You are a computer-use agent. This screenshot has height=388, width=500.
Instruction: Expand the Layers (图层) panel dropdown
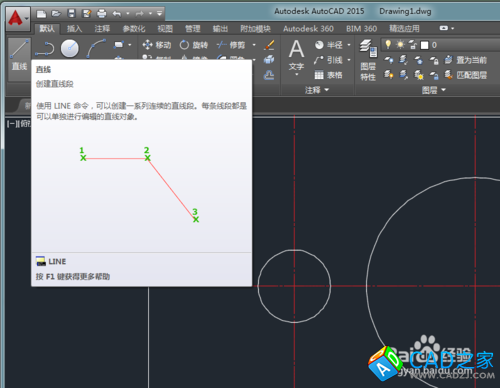coord(433,90)
